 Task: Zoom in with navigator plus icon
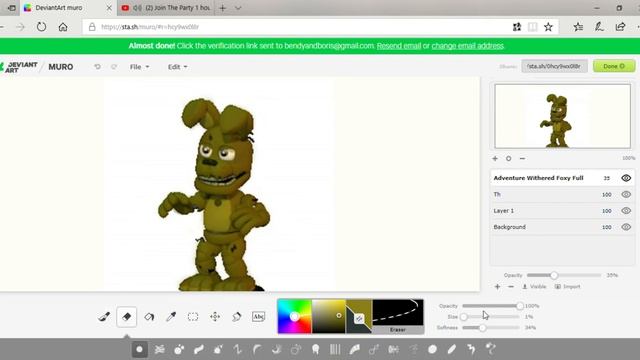(x=495, y=158)
